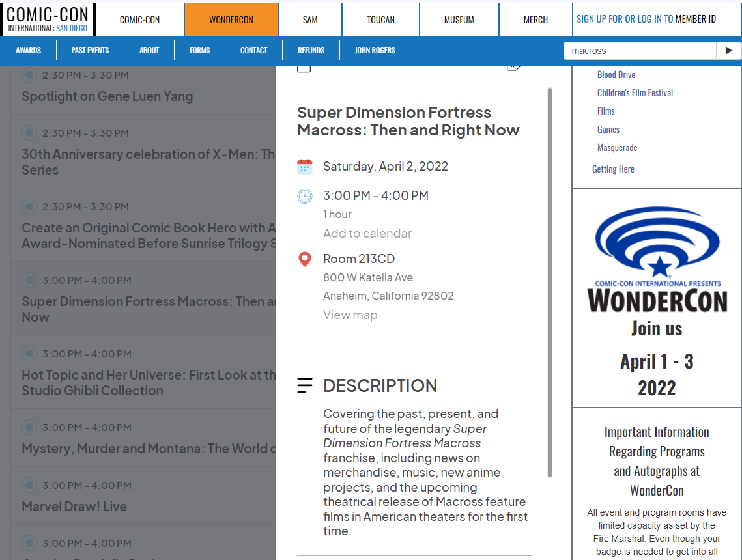The image size is (742, 560).
Task: Click the detail panel event title heading
Action: point(408,121)
